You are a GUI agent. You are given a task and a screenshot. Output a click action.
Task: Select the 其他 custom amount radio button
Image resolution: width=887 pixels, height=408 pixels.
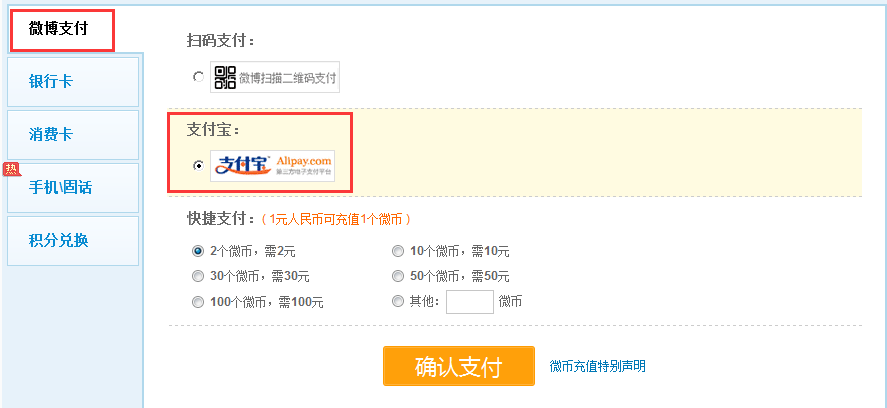(x=398, y=302)
